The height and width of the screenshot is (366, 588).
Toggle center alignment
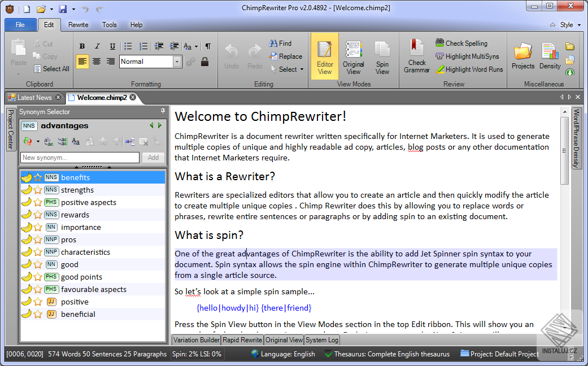pos(97,62)
